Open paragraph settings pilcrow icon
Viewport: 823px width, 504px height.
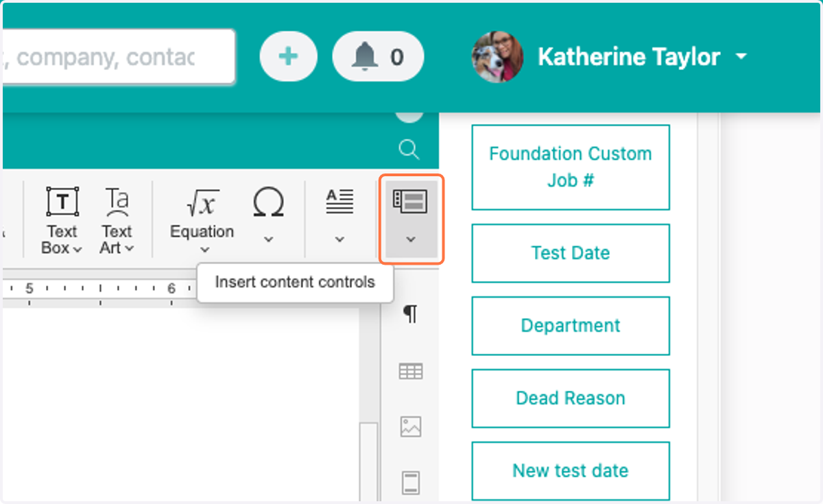point(410,315)
